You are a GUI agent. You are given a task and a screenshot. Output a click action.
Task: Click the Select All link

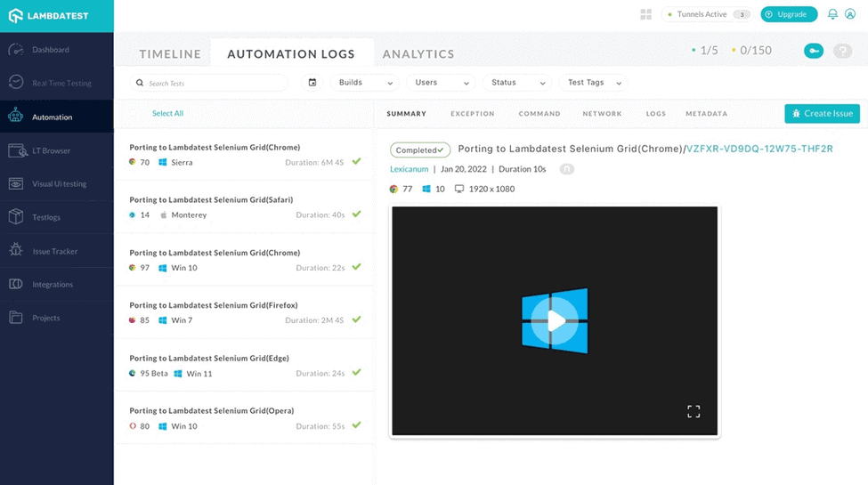(x=167, y=113)
